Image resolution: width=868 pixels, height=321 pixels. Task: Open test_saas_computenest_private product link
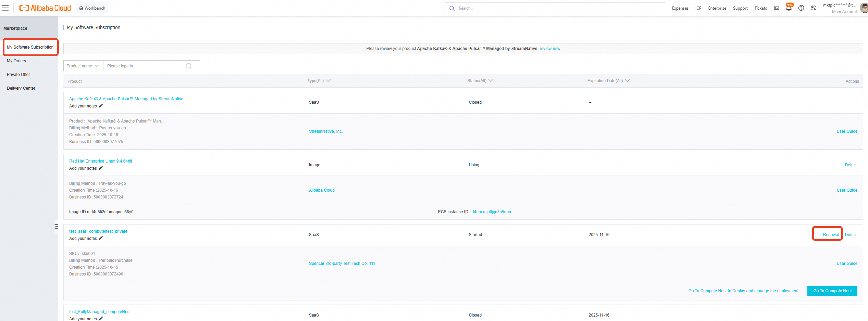pyautogui.click(x=98, y=231)
